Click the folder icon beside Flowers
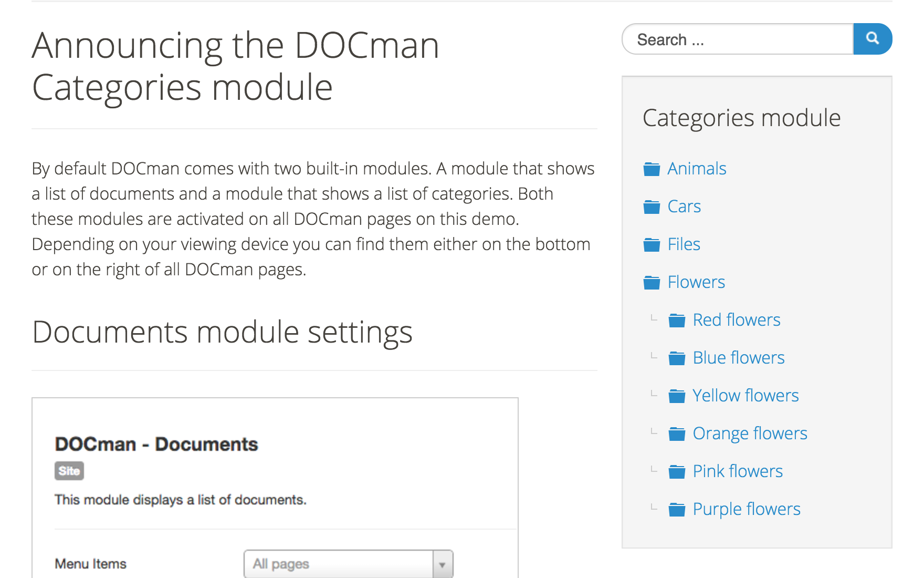Image resolution: width=924 pixels, height=578 pixels. (652, 282)
